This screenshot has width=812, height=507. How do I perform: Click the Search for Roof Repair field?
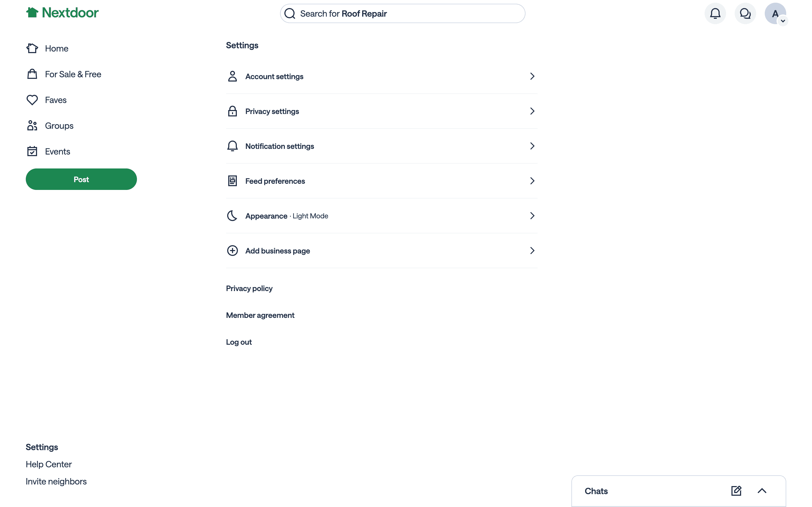[x=402, y=14]
